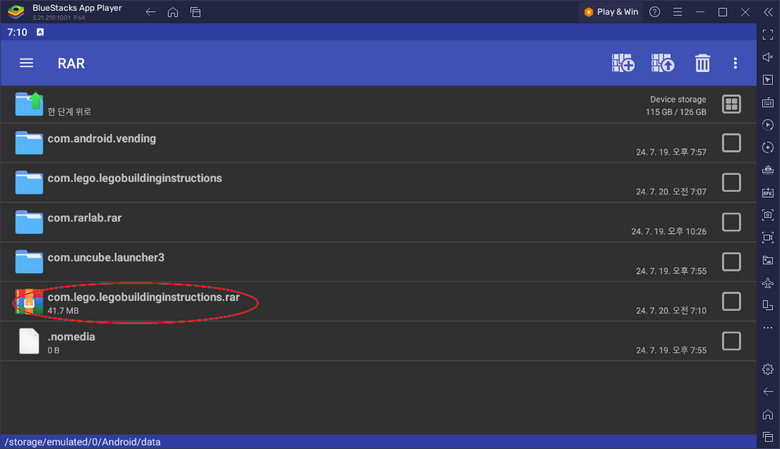This screenshot has width=780, height=449.
Task: Click the Device storage info text
Action: pos(676,105)
